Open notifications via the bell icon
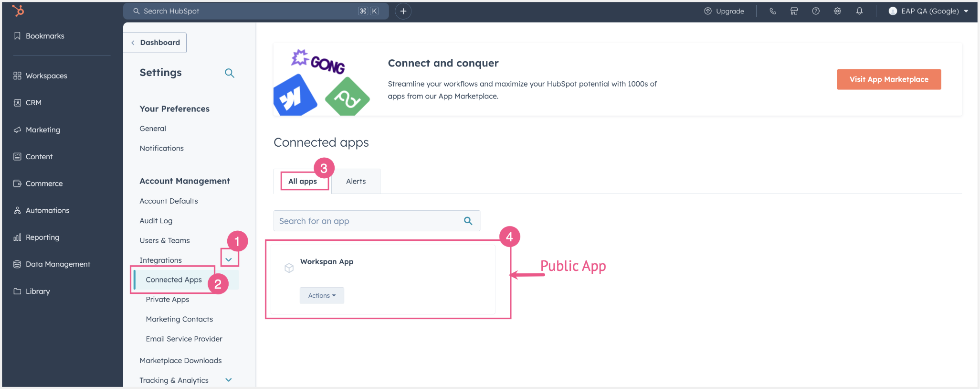This screenshot has height=389, width=980. coord(859,11)
